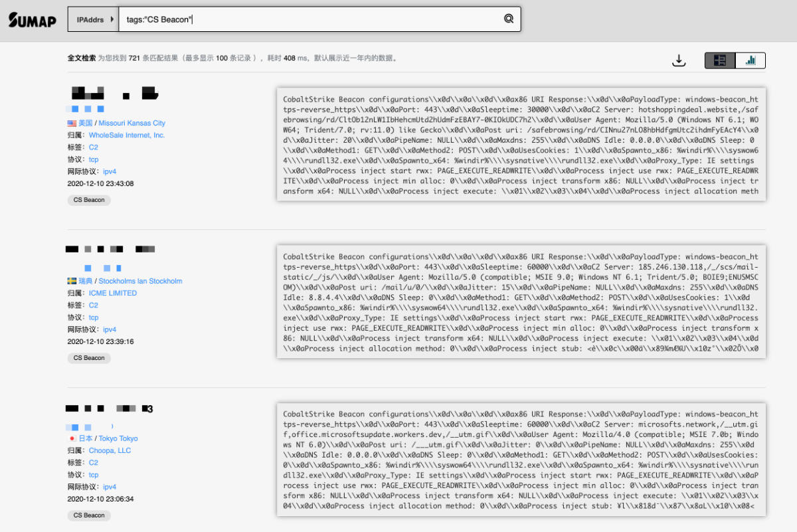Open the 日本 country link
The image size is (797, 532).
tap(85, 439)
